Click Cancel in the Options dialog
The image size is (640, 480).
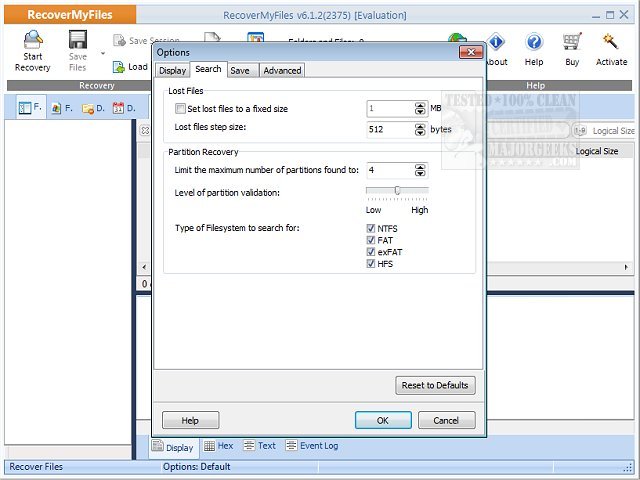coord(447,420)
